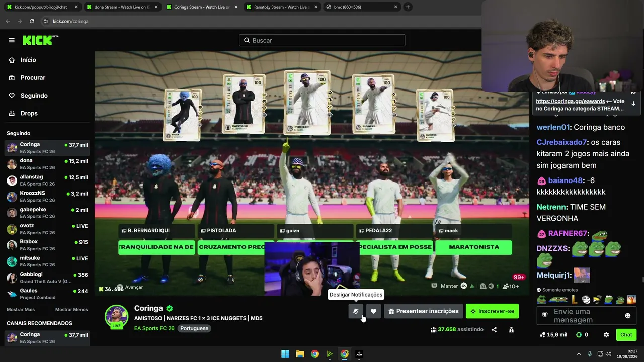Open gabepeixe channel in followed list
The height and width of the screenshot is (362, 644).
(x=47, y=213)
